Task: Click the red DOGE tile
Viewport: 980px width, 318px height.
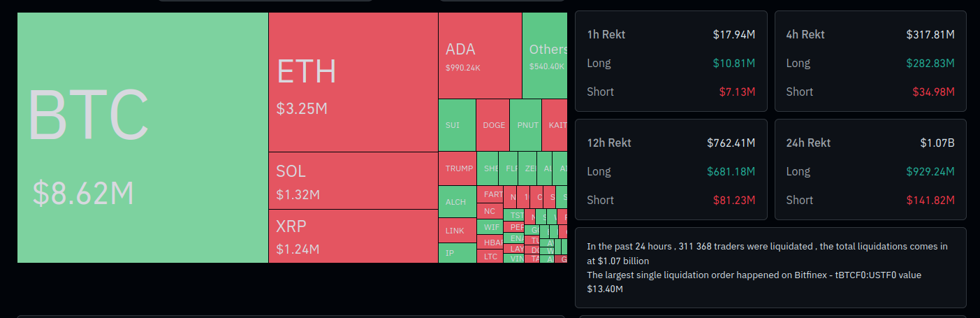Action: click(x=493, y=125)
